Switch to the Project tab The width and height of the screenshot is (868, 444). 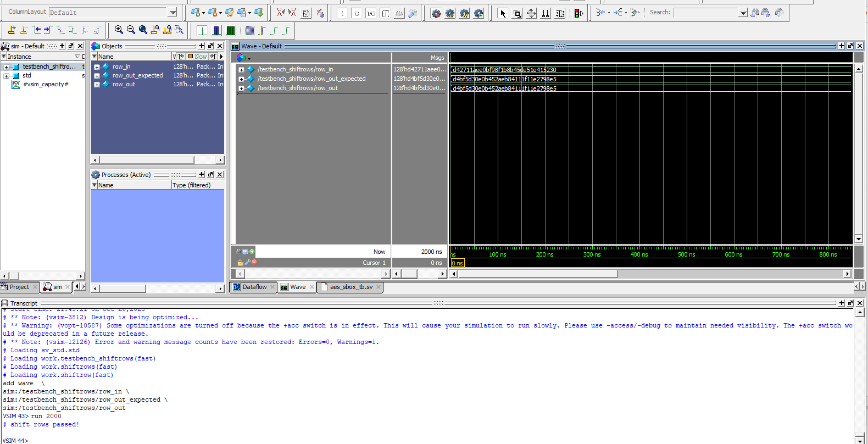tap(19, 287)
